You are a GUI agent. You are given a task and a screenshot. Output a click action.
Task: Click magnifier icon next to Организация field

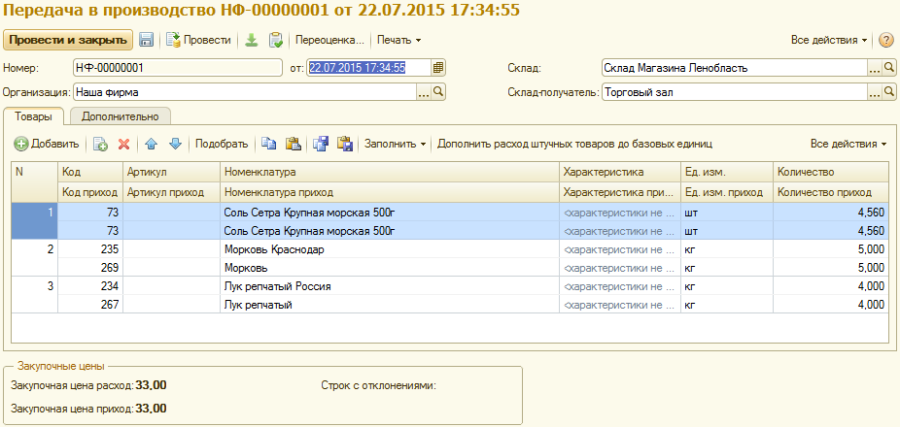point(438,92)
